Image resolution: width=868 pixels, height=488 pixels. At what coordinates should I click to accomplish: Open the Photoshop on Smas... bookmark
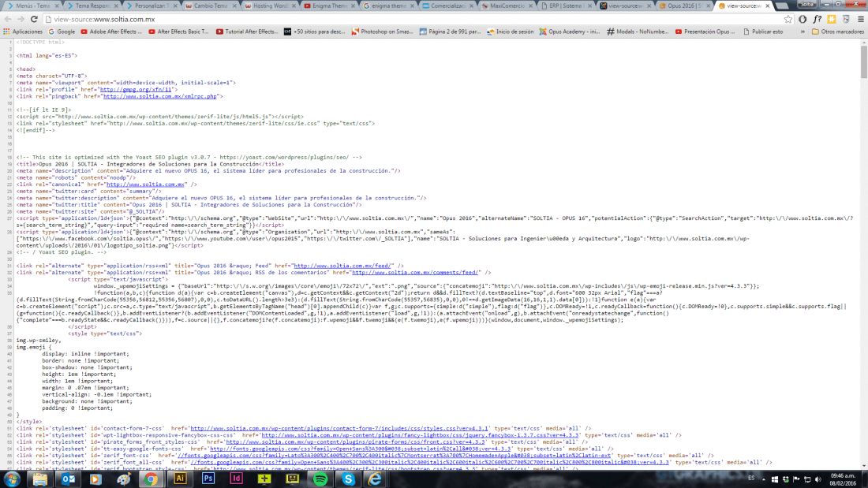(383, 32)
